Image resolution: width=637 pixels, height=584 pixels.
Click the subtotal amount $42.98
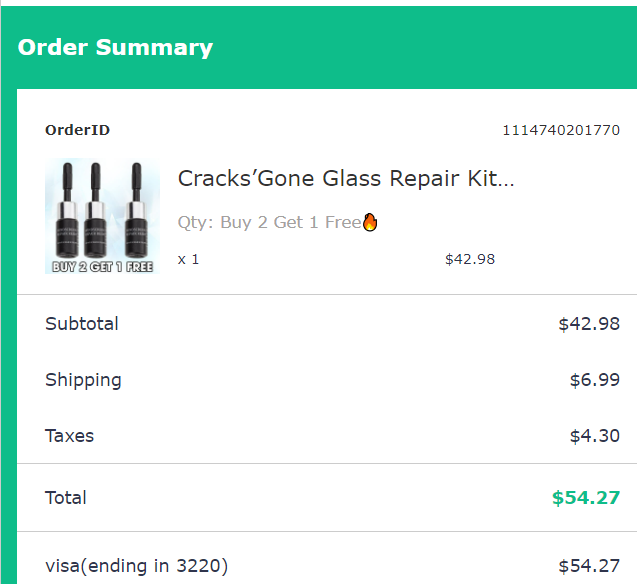click(589, 323)
